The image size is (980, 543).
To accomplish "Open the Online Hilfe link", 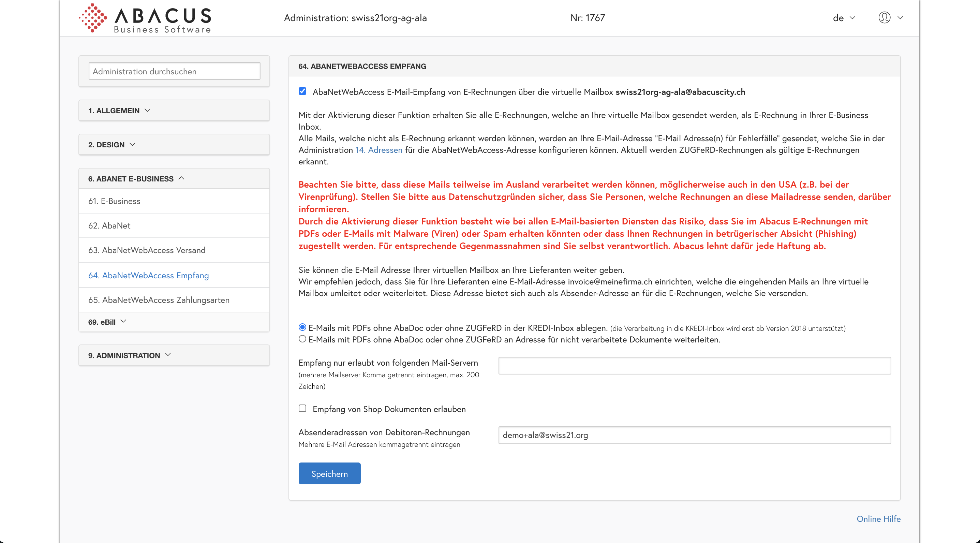I will pyautogui.click(x=878, y=519).
